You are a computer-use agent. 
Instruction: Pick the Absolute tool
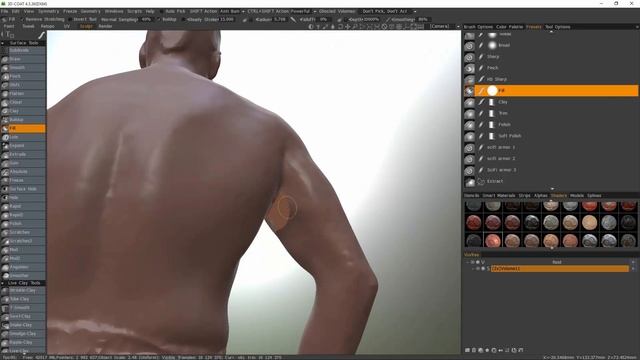coord(23,172)
